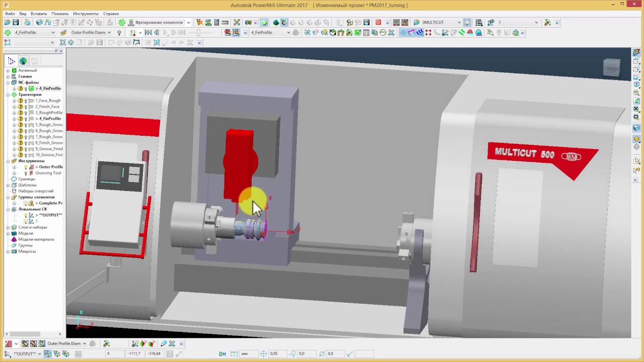Collapse the Траектории tree node
Viewport: 644px width, 362px height.
tap(8, 95)
